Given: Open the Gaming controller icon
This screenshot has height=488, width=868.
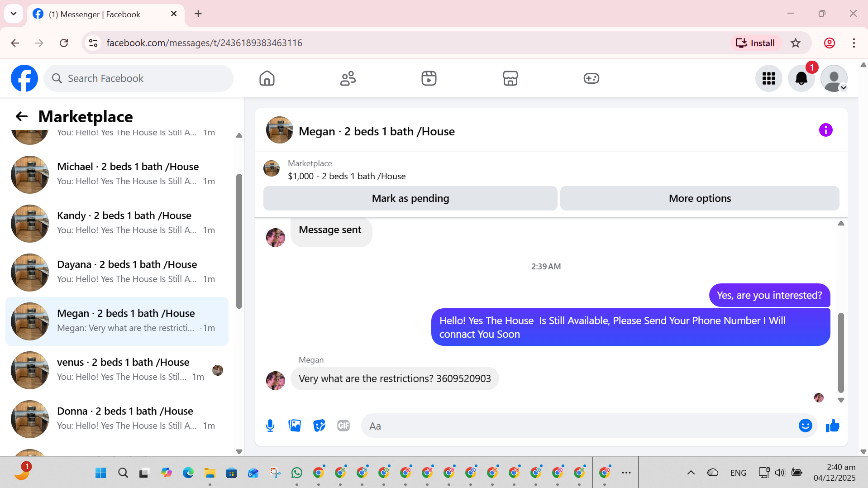Looking at the screenshot, I should point(591,78).
